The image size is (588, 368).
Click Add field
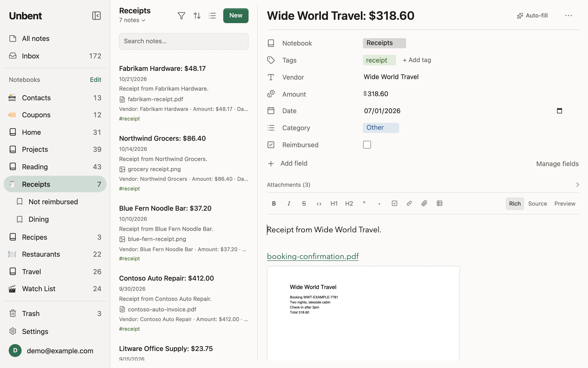point(287,164)
